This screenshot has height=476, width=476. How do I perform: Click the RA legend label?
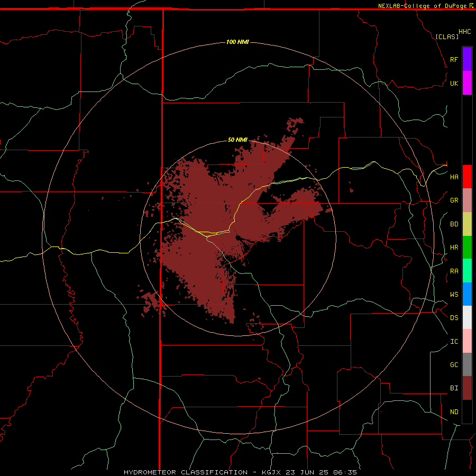454,271
